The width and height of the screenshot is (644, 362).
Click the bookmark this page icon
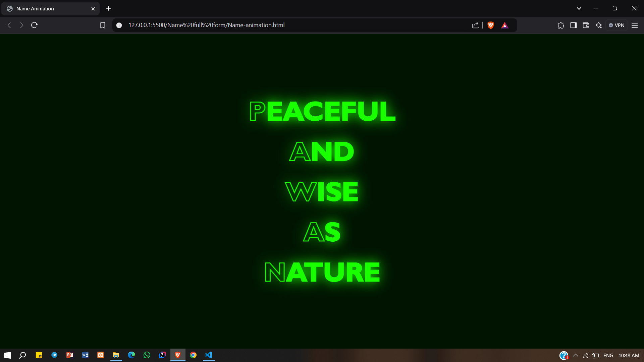click(103, 25)
